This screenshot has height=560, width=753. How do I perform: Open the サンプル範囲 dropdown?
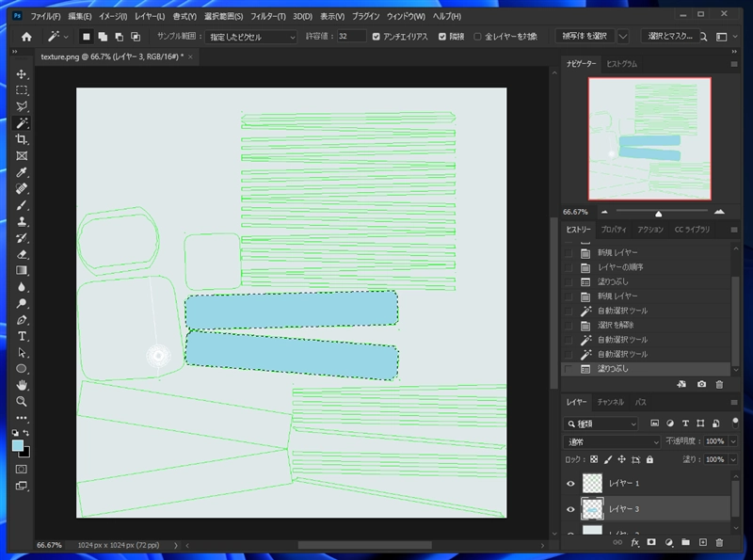(251, 36)
